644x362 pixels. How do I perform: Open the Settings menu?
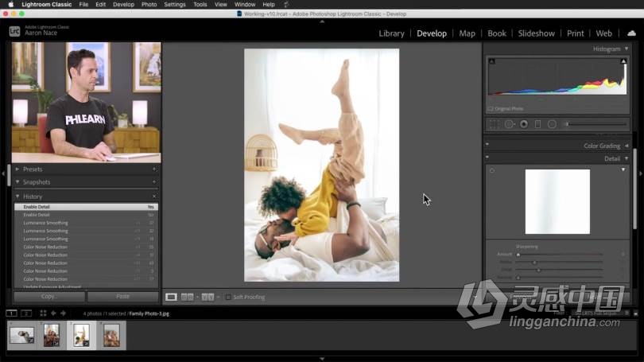point(175,4)
